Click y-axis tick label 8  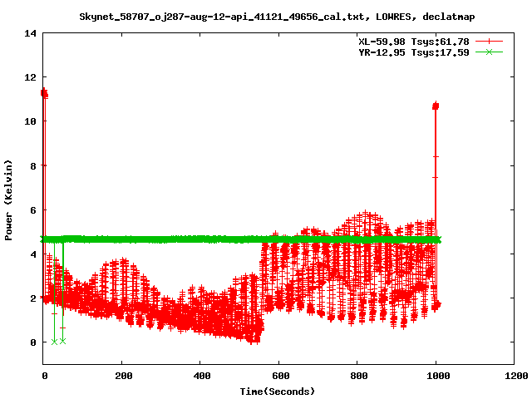[33, 166]
